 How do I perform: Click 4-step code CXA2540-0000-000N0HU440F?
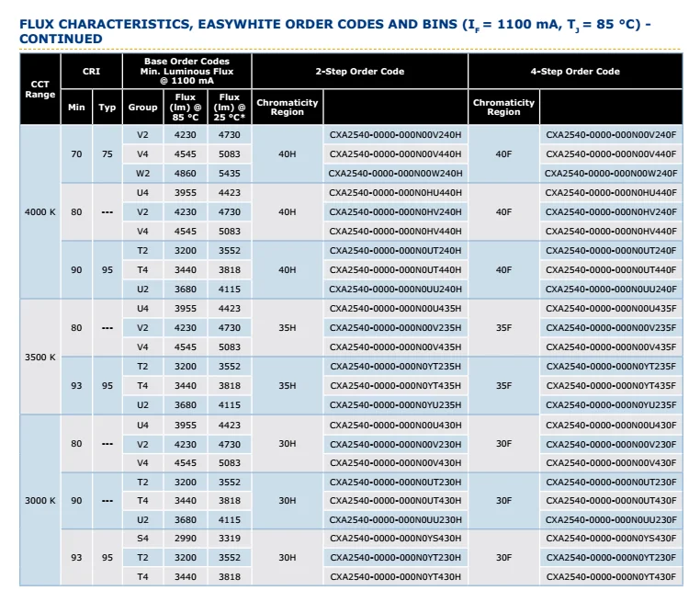tap(611, 193)
